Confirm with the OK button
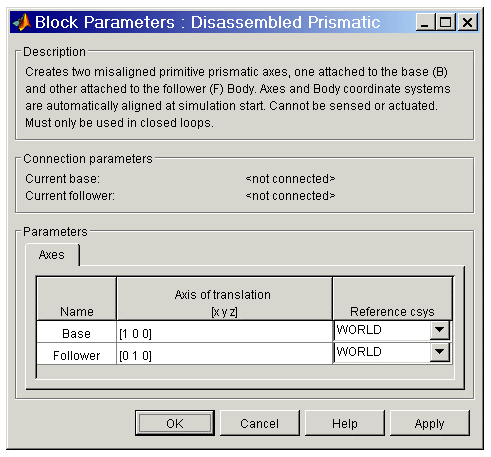Screen dimensions: 491x457 [175, 423]
